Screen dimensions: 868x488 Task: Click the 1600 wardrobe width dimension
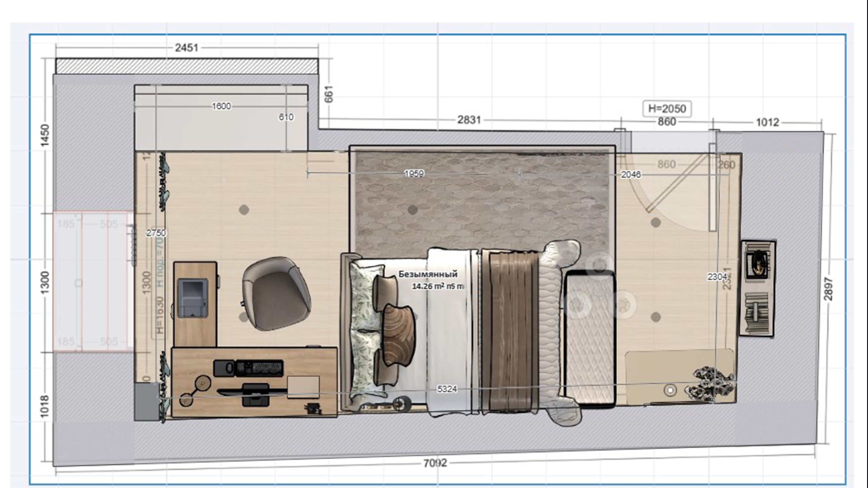click(221, 106)
